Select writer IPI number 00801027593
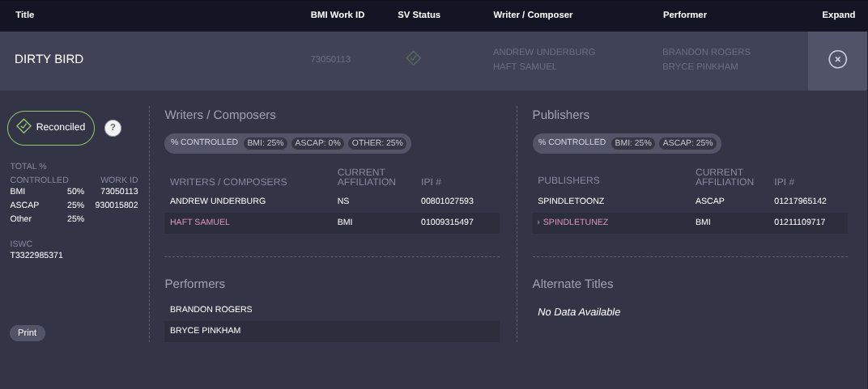The width and height of the screenshot is (868, 389). point(447,201)
